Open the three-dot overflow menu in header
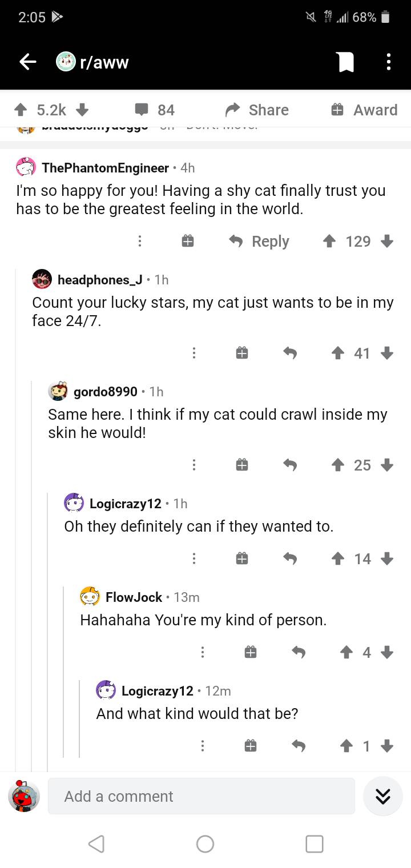 [389, 62]
